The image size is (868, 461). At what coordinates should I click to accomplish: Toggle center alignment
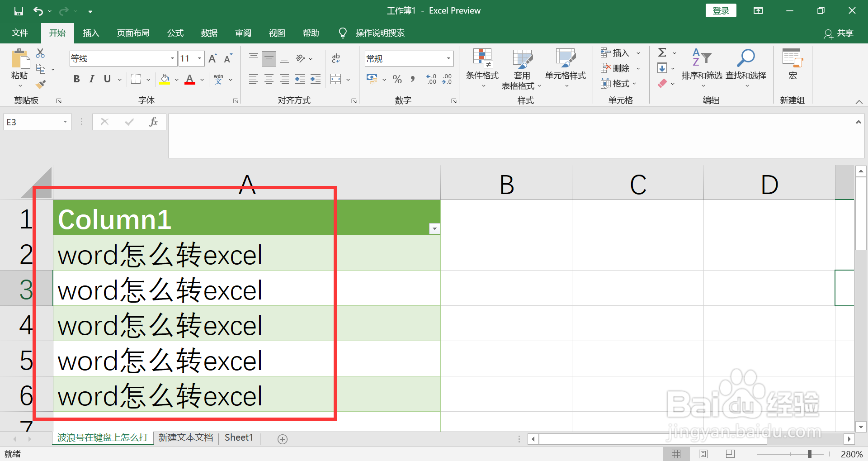269,79
